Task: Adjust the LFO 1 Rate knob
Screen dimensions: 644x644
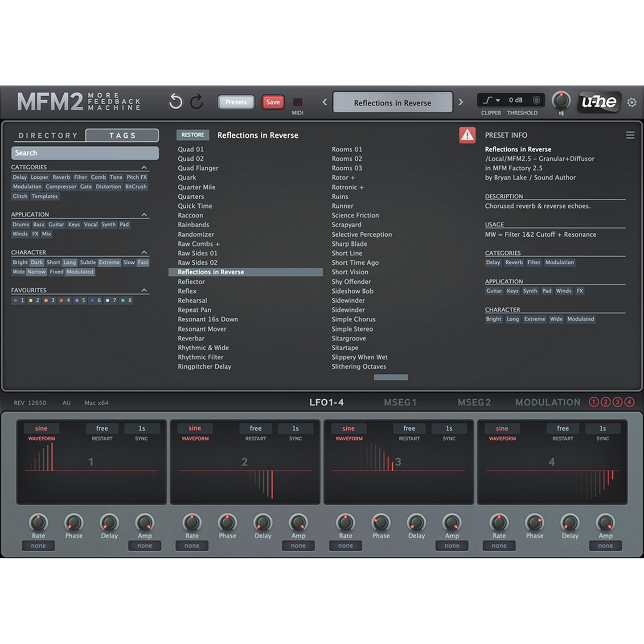Action: pos(38,522)
